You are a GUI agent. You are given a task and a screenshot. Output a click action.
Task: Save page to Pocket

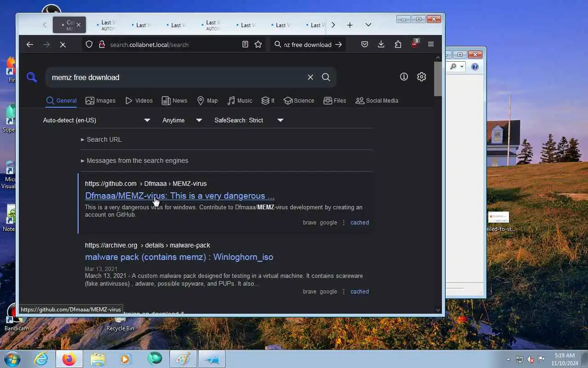(x=364, y=45)
